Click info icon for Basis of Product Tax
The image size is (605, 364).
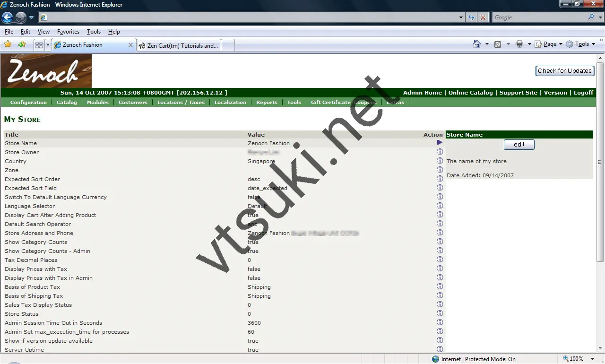pos(440,286)
